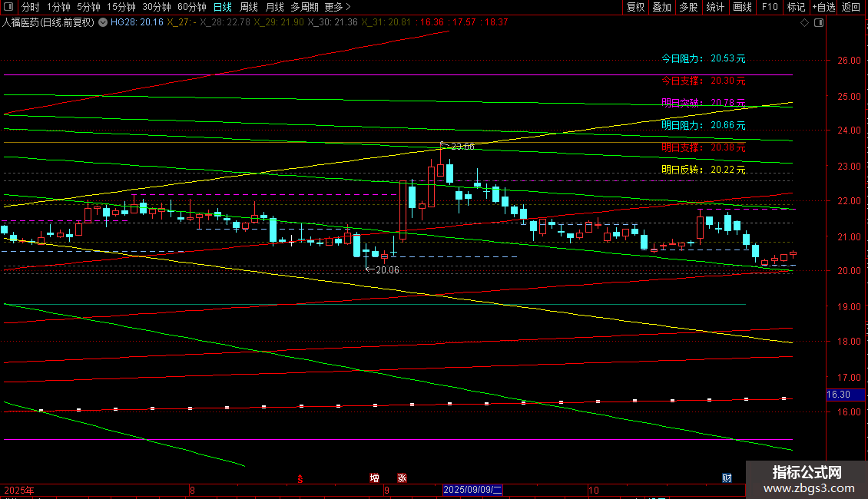The image size is (868, 499).
Task: Click the 明日反转 20.22 label
Action: [x=704, y=170]
